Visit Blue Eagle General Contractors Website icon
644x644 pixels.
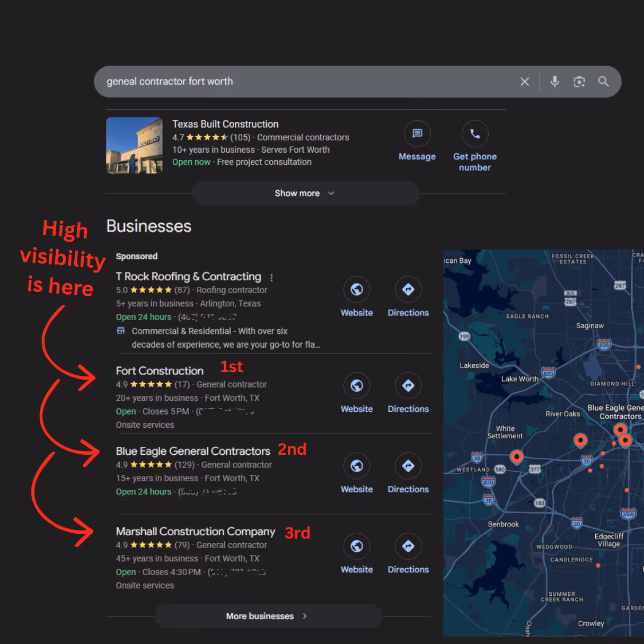click(357, 466)
